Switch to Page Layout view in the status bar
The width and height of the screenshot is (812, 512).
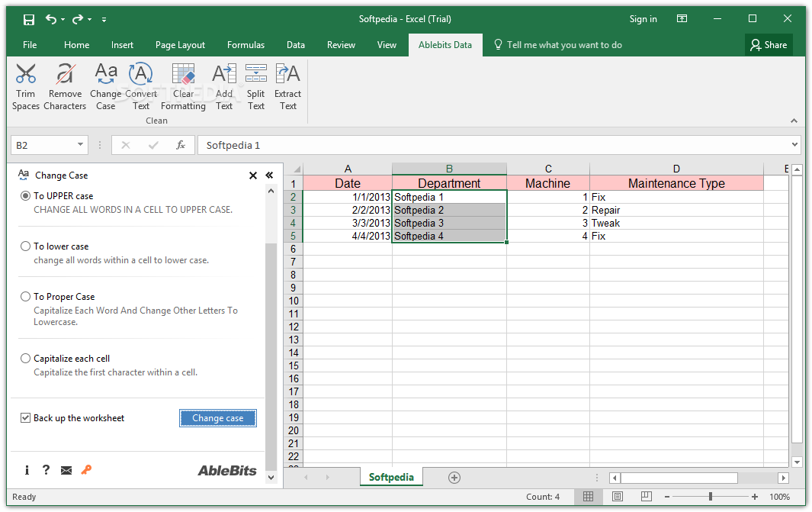click(618, 497)
